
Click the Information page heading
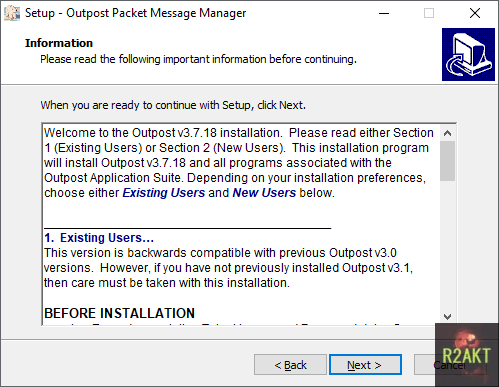click(x=59, y=43)
